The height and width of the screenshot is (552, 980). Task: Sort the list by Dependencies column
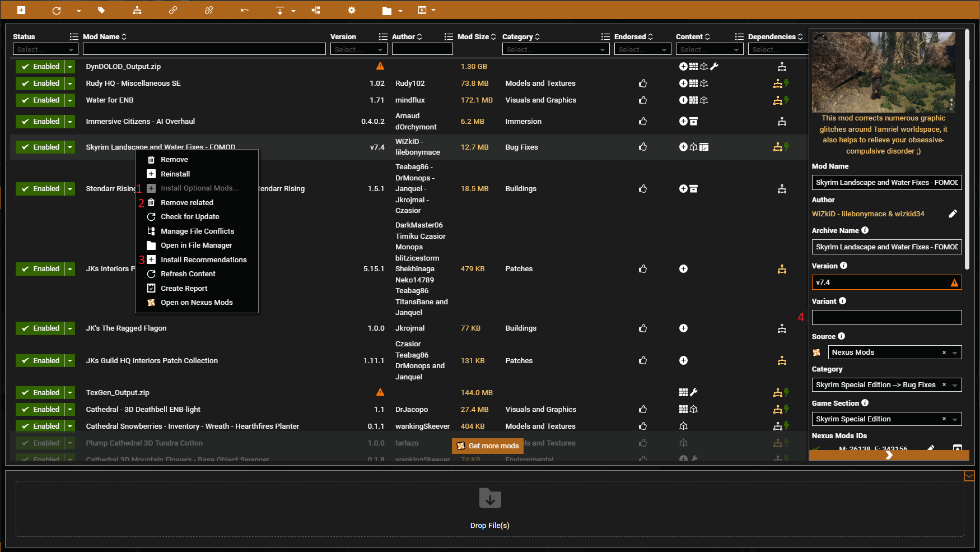pos(776,37)
